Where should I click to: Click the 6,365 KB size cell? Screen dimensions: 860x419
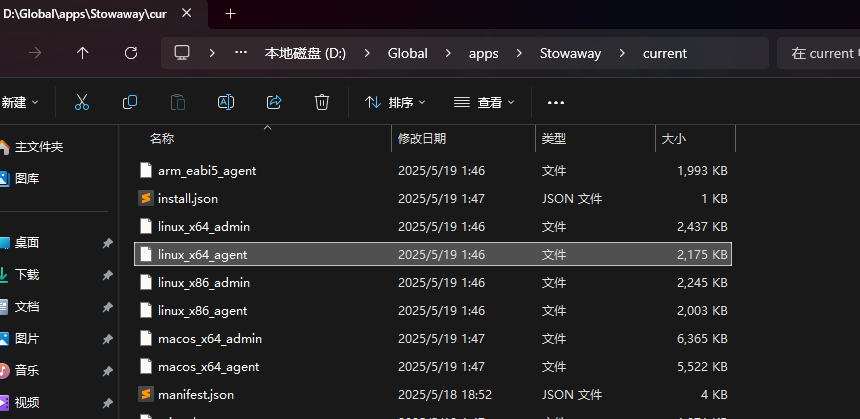click(x=702, y=338)
